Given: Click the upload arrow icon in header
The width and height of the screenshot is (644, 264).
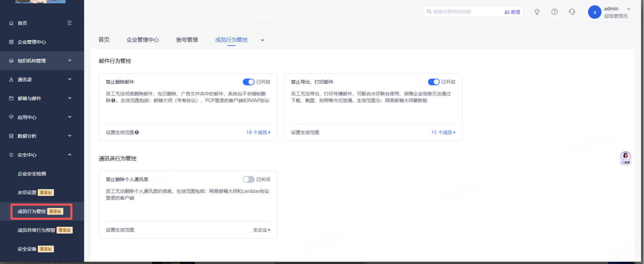Looking at the screenshot, I should click(x=537, y=12).
